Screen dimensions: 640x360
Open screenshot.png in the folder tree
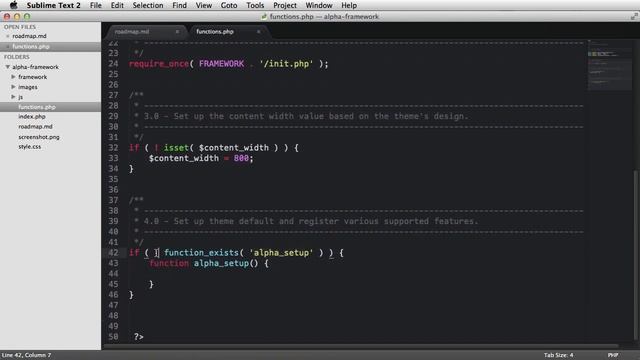tap(39, 137)
